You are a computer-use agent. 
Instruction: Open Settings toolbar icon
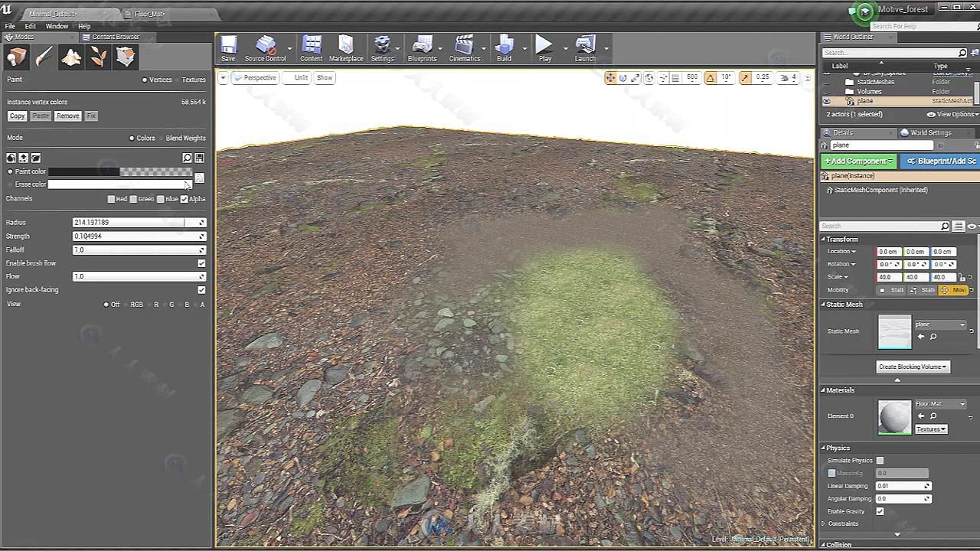(x=382, y=48)
